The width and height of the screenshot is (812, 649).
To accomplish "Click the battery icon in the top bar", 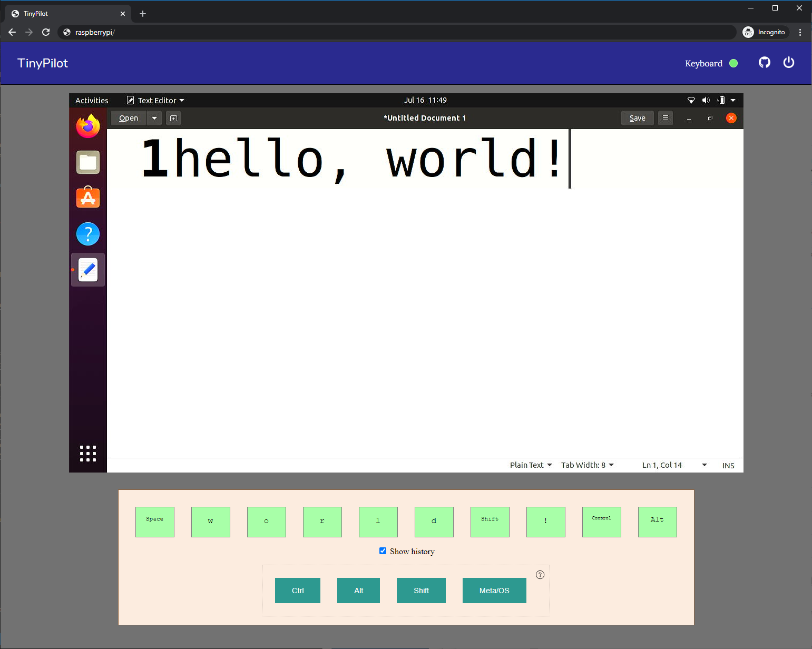I will tap(721, 100).
